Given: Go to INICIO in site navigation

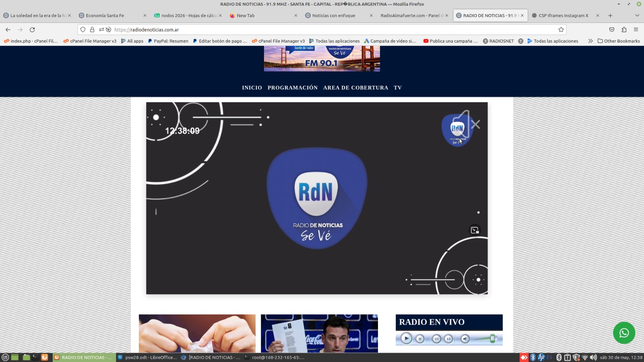Looking at the screenshot, I should [x=252, y=88].
